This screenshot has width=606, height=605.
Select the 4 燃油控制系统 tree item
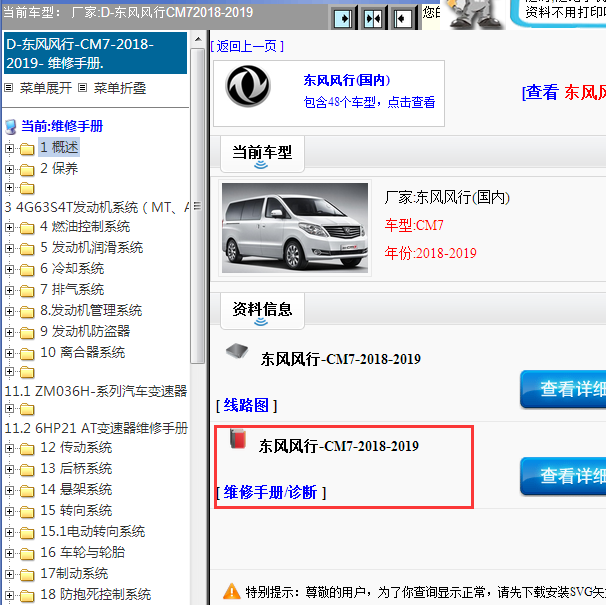[85, 227]
